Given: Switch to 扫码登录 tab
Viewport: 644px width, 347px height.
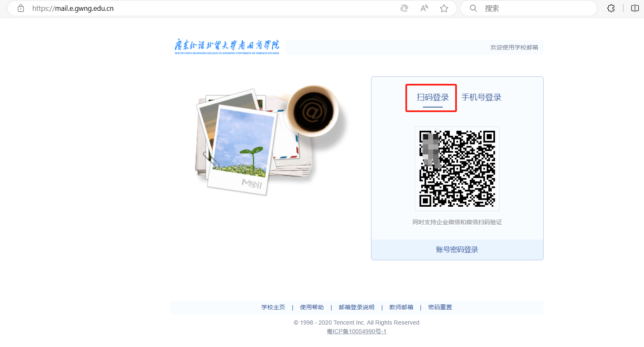Looking at the screenshot, I should (433, 97).
